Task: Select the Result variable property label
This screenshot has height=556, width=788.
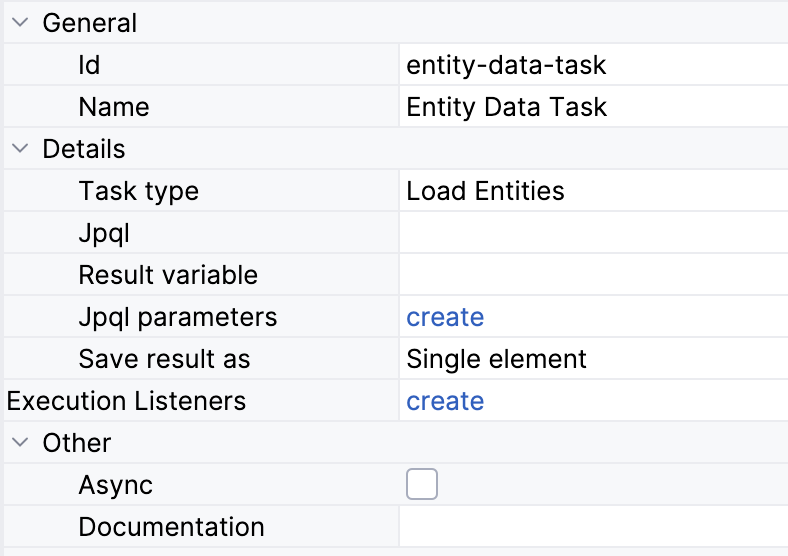Action: [168, 275]
